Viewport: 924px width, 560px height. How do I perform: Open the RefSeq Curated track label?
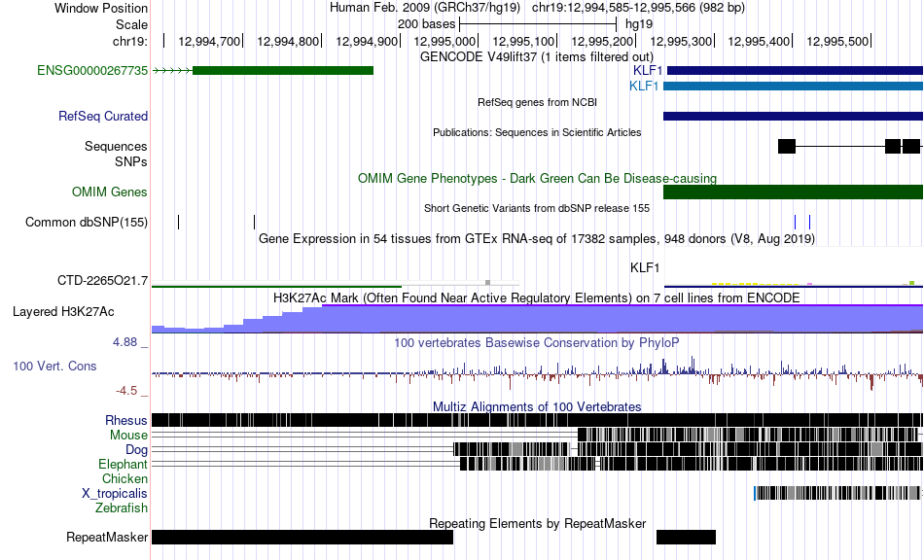[x=103, y=116]
